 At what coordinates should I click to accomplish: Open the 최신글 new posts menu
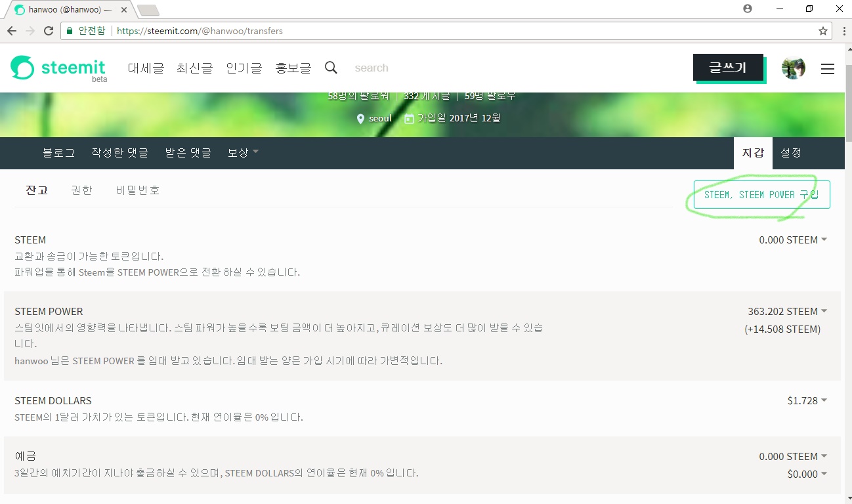click(194, 68)
